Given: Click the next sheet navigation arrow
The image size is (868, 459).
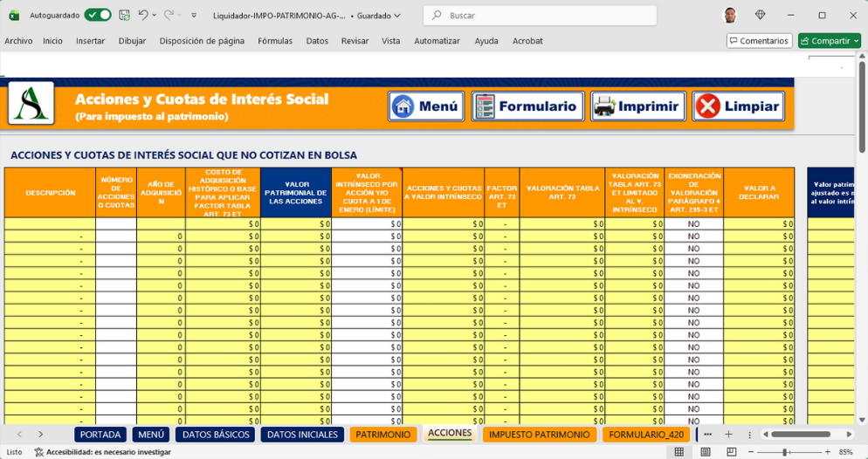Looking at the screenshot, I should (40, 435).
